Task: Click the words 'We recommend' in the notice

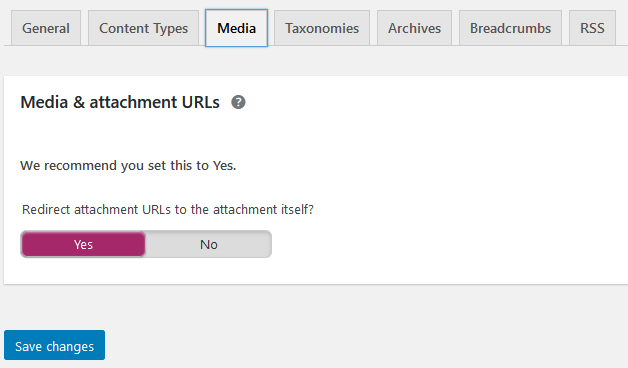Action: [68, 165]
